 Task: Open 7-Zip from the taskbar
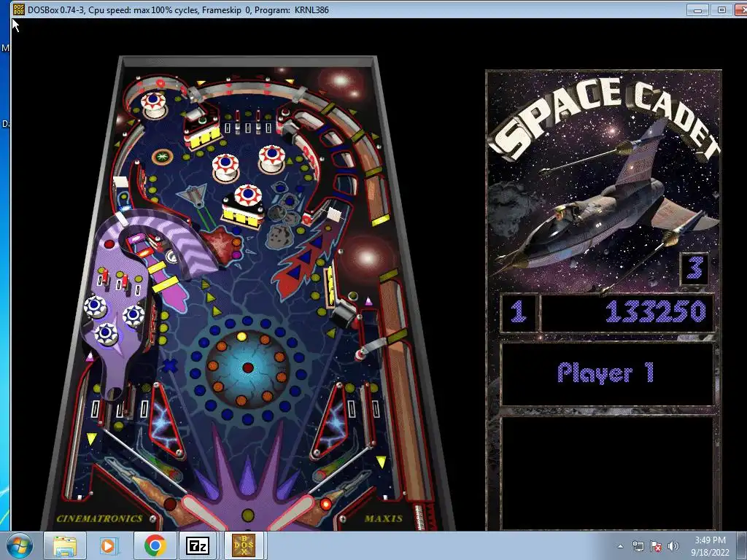(198, 545)
